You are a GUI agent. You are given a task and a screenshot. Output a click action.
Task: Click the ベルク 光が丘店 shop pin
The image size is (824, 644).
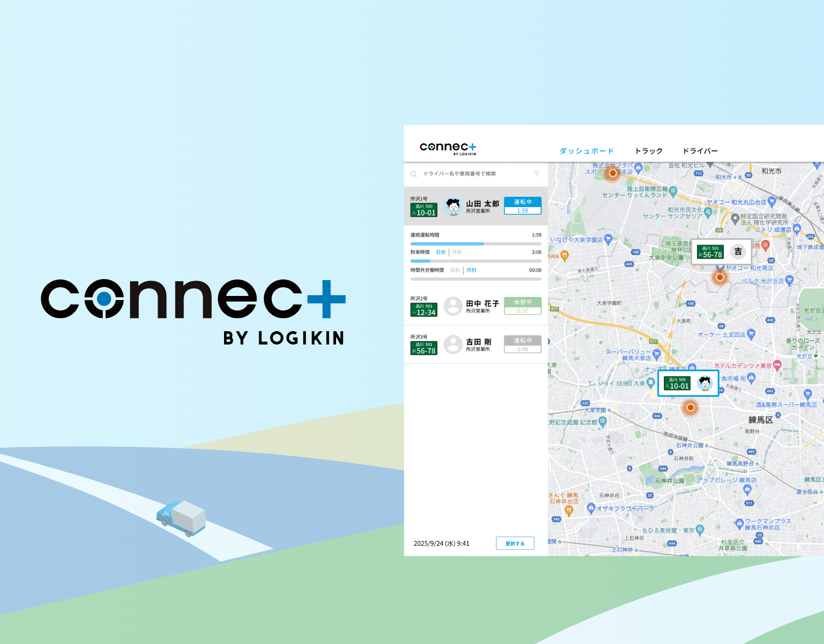click(789, 280)
